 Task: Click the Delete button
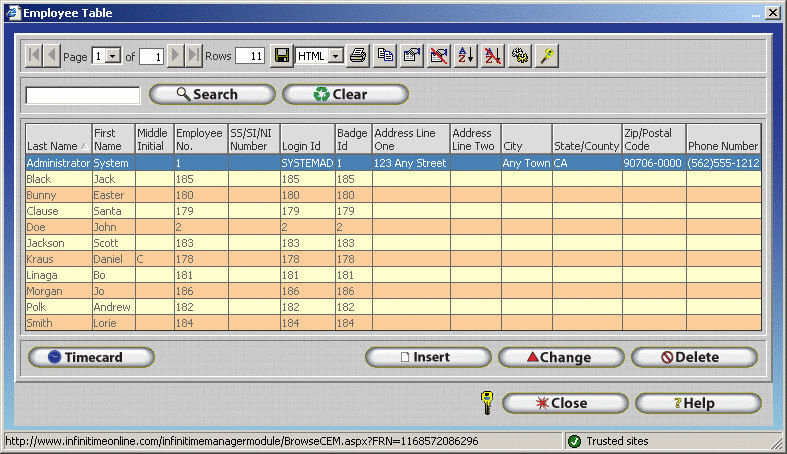coord(694,357)
